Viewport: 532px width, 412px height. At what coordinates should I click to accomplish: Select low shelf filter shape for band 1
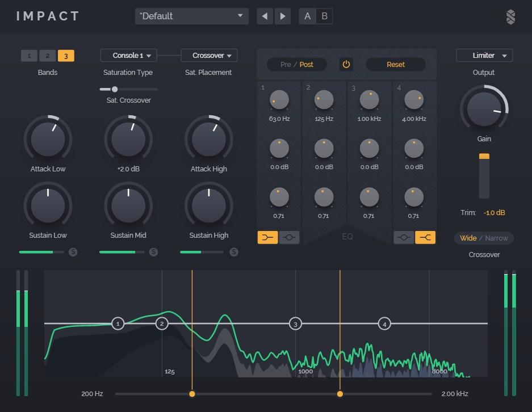(x=267, y=237)
